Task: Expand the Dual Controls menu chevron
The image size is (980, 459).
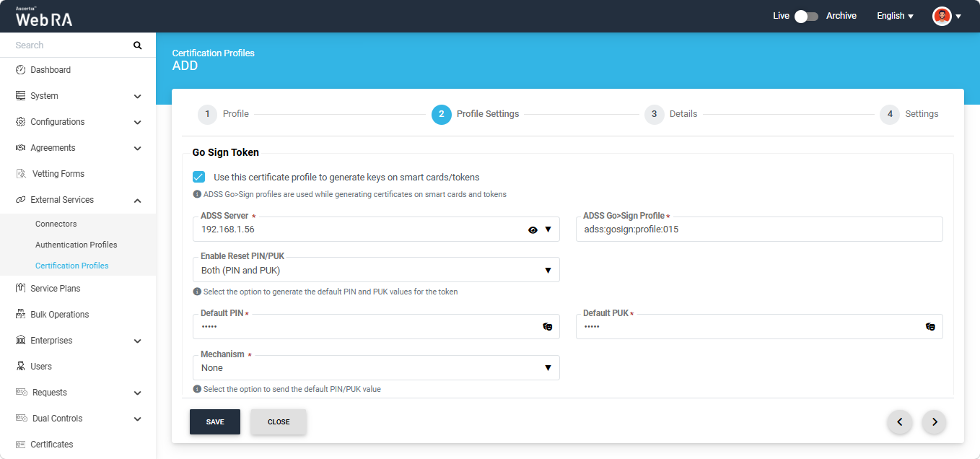Action: coord(137,419)
